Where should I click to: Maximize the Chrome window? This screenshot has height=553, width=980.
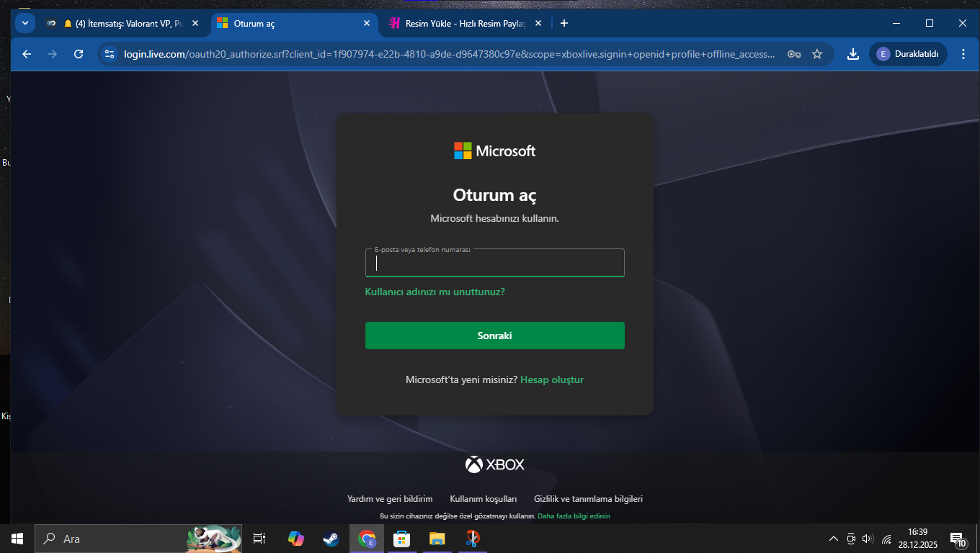point(930,23)
